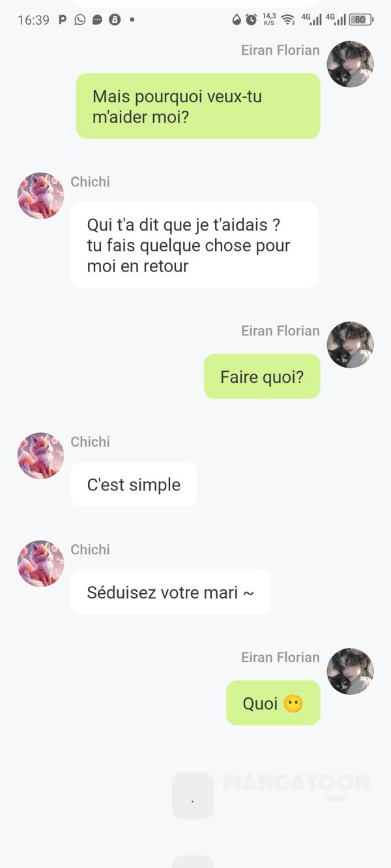Tap the alarm clock status icon
Screen dimensions: 391x868
tap(252, 20)
